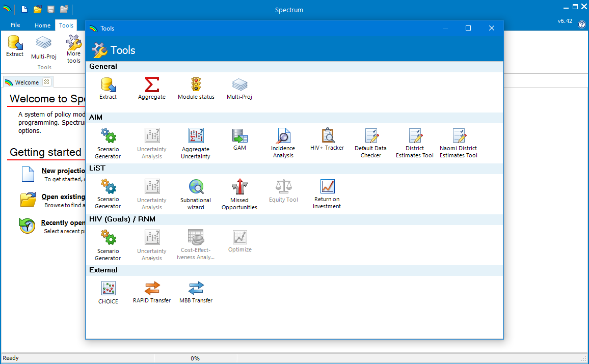The width and height of the screenshot is (589, 364).
Task: Close the Tools dialog window
Action: pyautogui.click(x=491, y=28)
